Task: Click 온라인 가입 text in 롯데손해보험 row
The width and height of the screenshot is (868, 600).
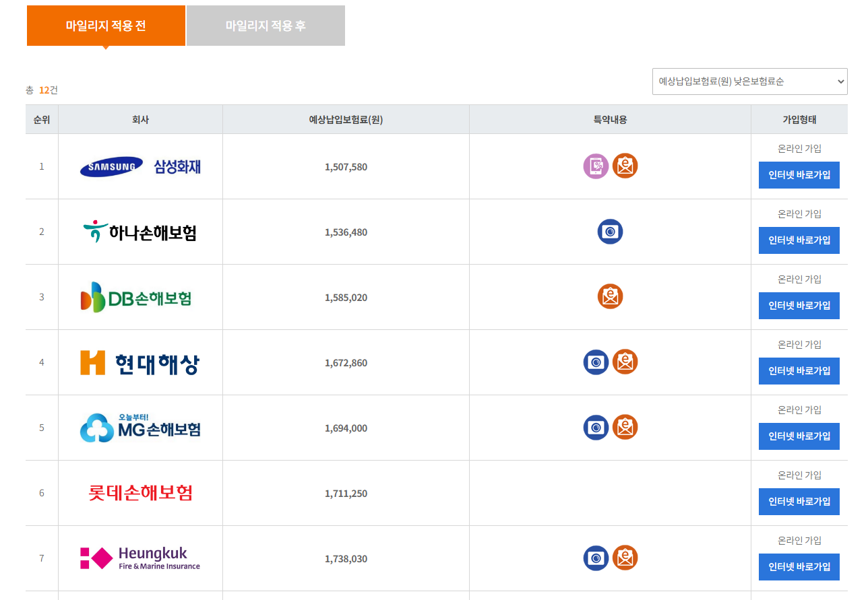Action: [x=799, y=475]
